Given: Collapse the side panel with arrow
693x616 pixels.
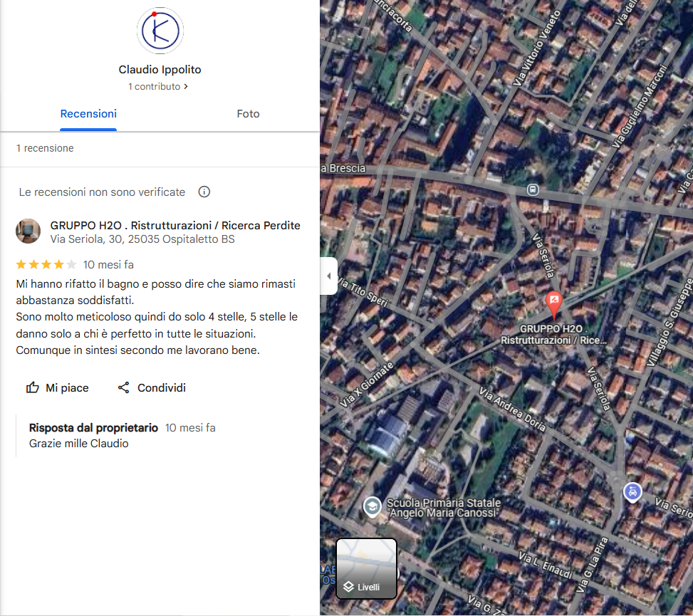Looking at the screenshot, I should 328,276.
